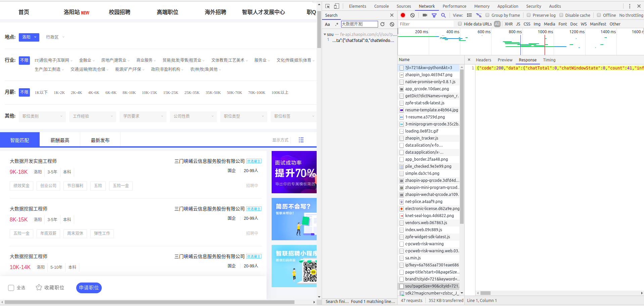Toggle the regular expression '.*' search option
The width and height of the screenshot is (644, 306).
(x=336, y=24)
